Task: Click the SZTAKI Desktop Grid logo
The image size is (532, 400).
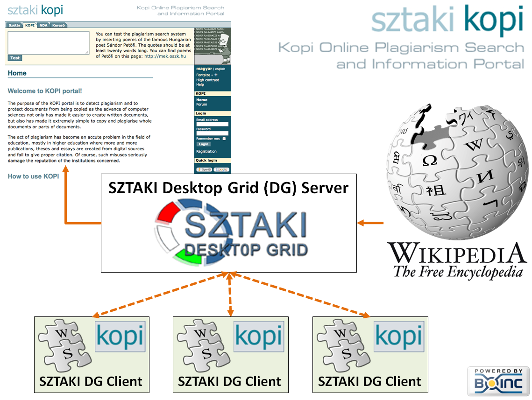Action: pyautogui.click(x=231, y=232)
